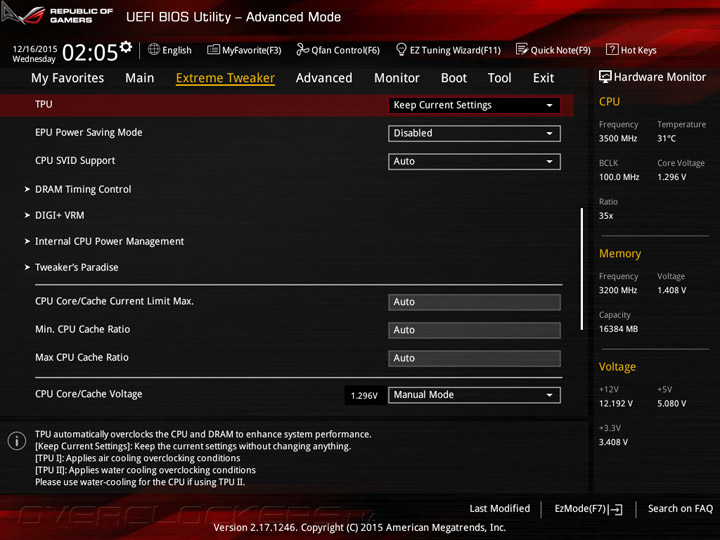
Task: Open Quick Note(F9) label
Action: pyautogui.click(x=561, y=51)
